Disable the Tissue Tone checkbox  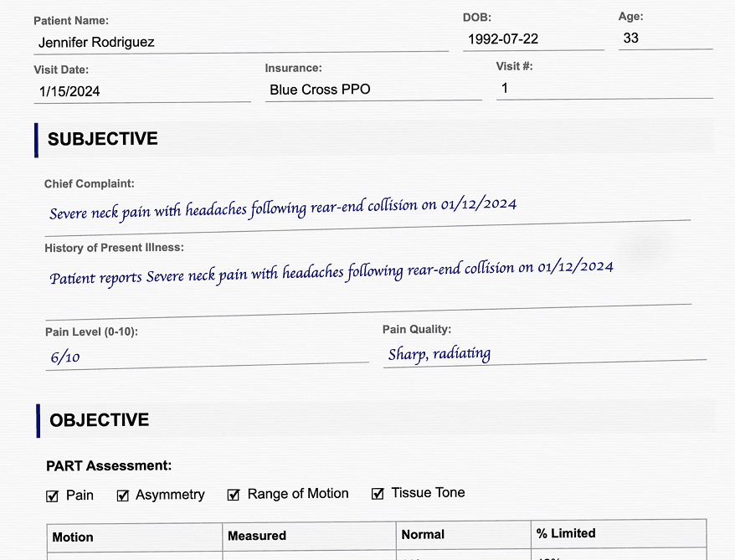tap(377, 493)
